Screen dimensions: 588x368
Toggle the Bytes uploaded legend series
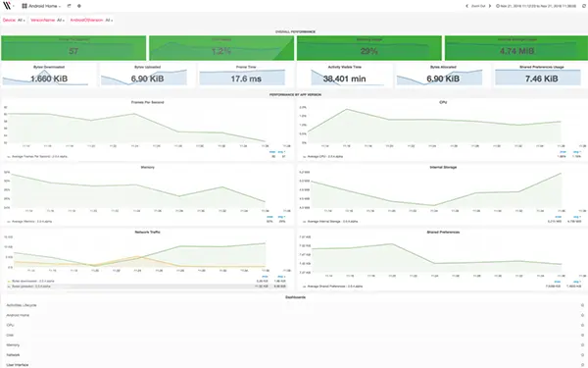click(31, 287)
